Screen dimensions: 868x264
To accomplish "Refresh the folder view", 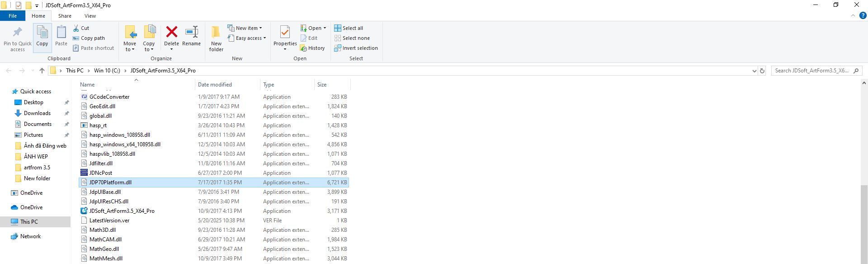I will [x=762, y=71].
